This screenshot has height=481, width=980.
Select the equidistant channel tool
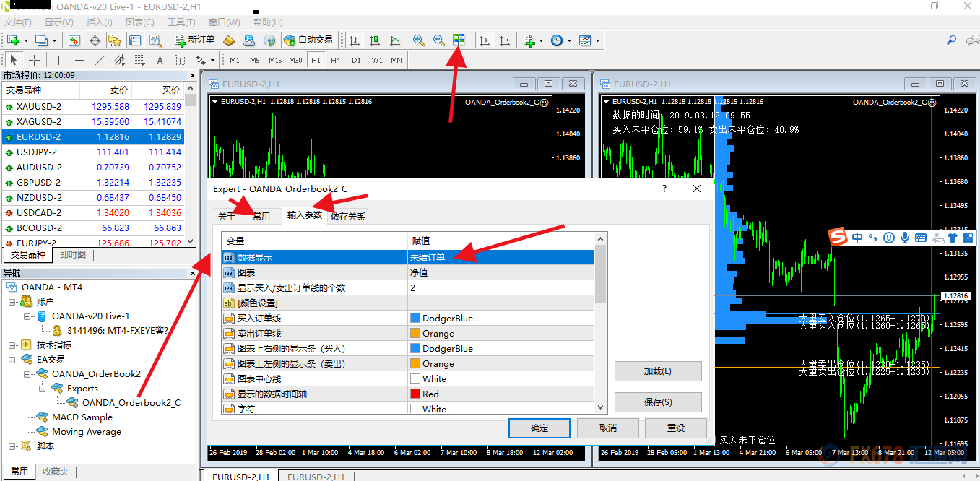point(119,60)
